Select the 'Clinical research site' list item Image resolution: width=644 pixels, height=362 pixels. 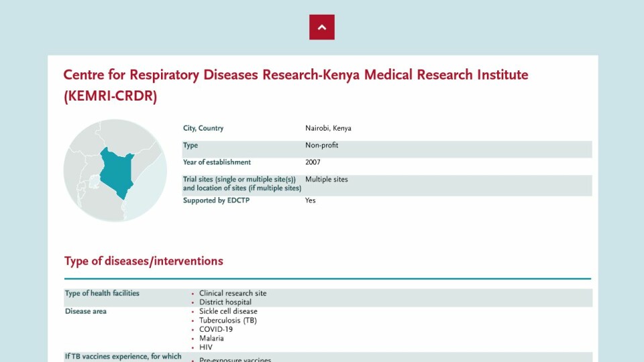coord(233,294)
